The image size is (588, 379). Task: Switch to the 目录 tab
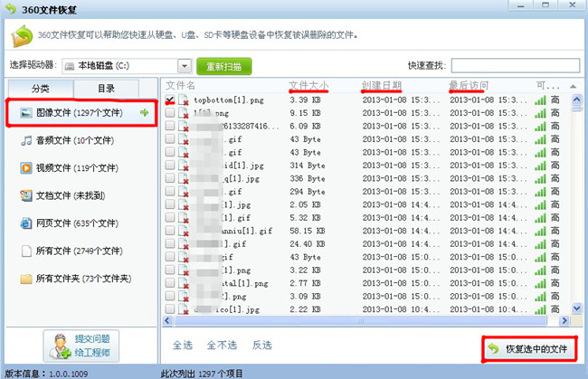click(x=106, y=89)
